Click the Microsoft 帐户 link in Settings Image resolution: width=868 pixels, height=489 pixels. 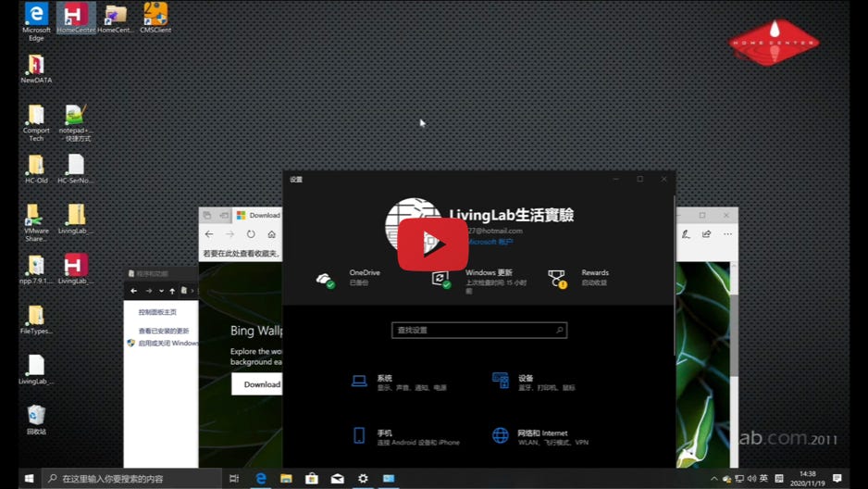pos(490,242)
